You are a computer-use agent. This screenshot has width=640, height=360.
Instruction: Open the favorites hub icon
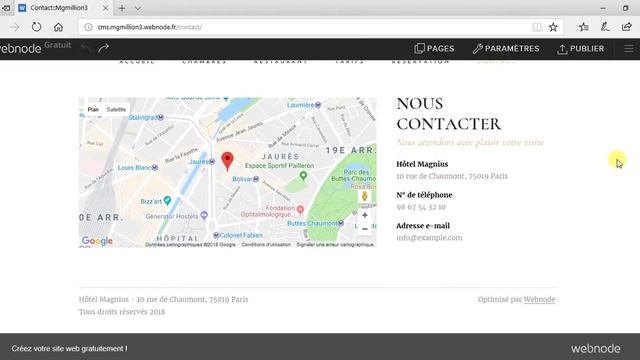point(584,27)
